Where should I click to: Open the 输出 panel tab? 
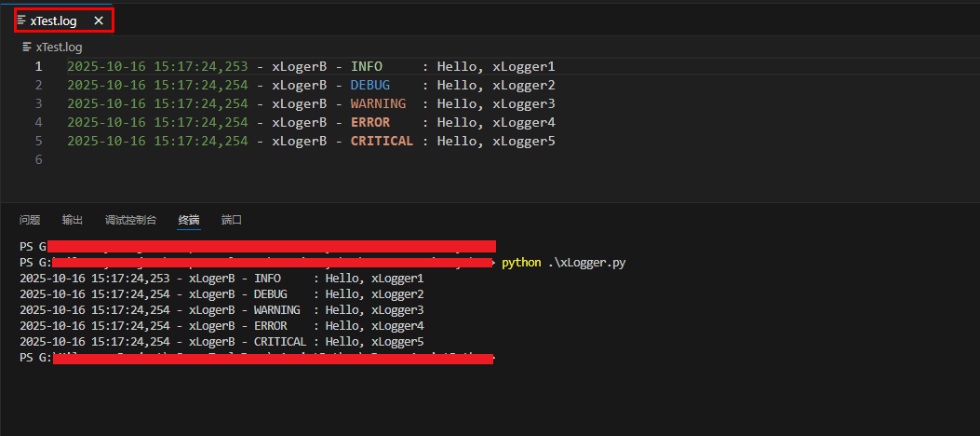73,220
